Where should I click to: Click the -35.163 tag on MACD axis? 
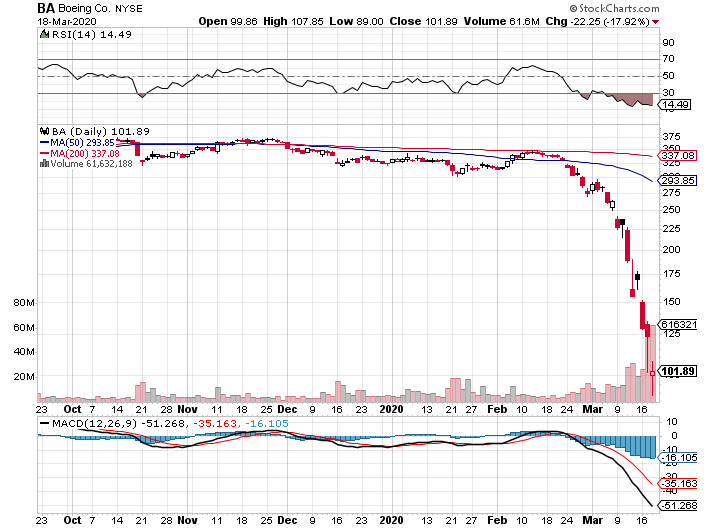[x=679, y=484]
